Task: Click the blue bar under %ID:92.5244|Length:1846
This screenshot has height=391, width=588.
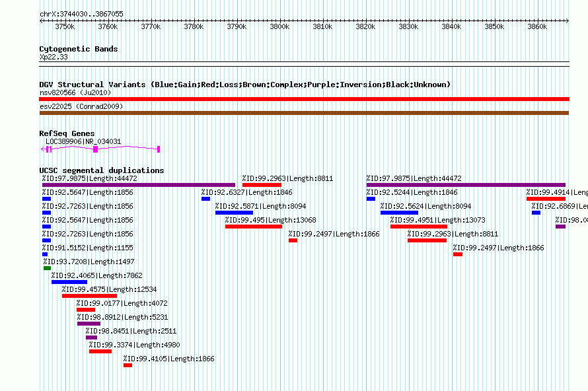Action: 371,199
